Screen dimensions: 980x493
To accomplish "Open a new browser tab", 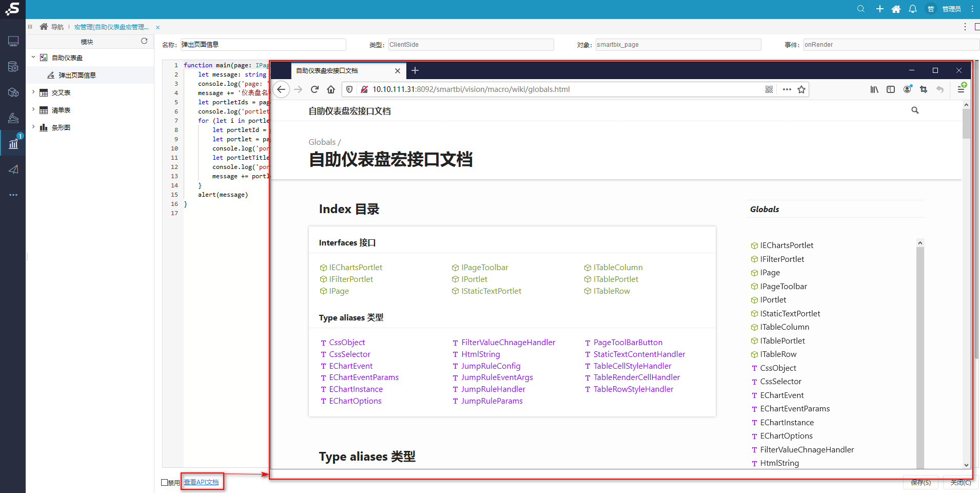I will pyautogui.click(x=415, y=70).
